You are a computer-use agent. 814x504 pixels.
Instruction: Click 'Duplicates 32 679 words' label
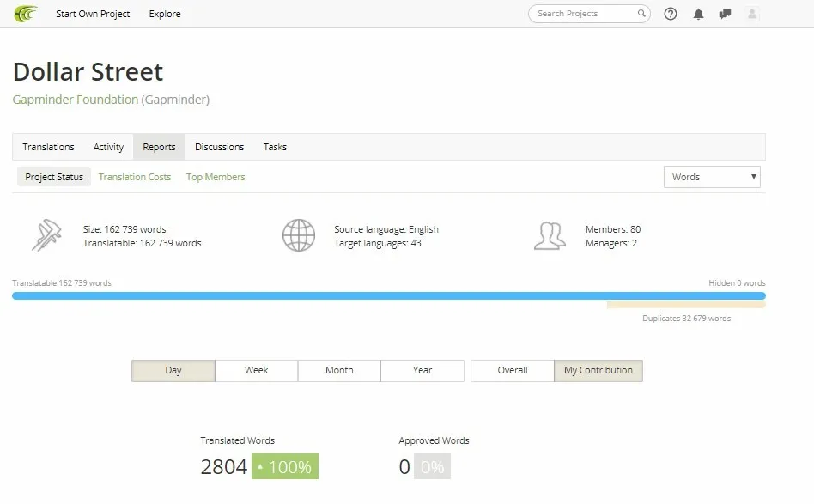pos(686,319)
